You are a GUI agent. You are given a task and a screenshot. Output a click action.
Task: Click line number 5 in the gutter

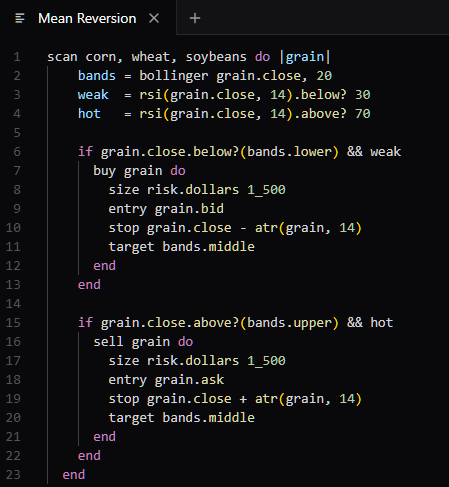(17, 133)
